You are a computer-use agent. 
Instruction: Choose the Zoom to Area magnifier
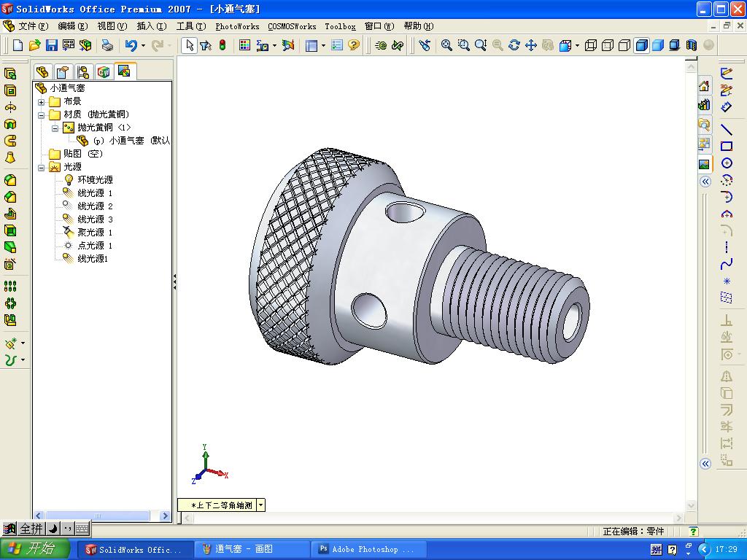click(463, 45)
